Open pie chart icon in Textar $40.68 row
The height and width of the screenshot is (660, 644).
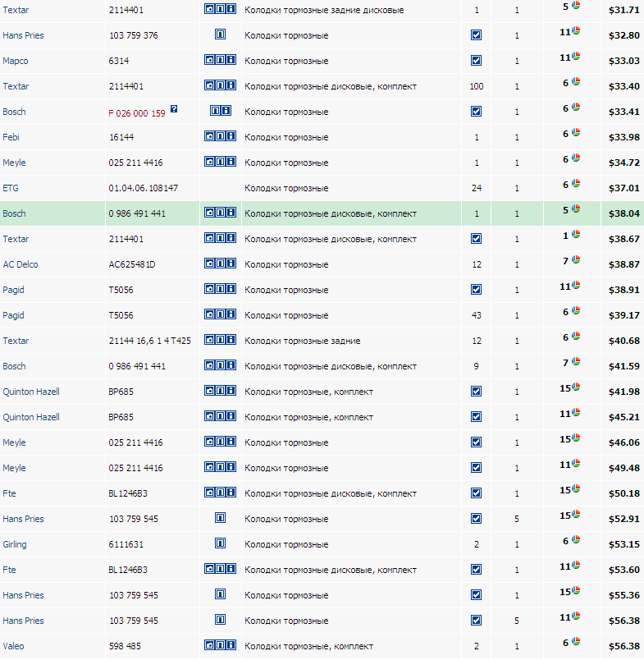576,337
